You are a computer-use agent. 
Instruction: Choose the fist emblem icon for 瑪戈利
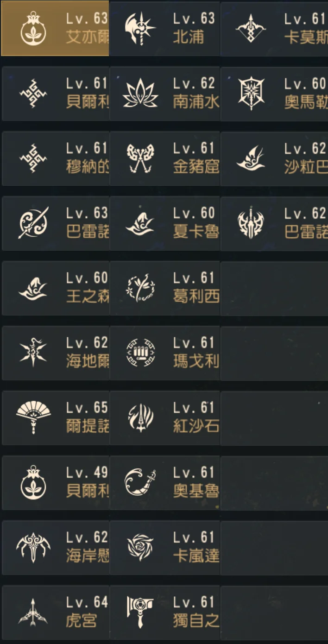[140, 353]
